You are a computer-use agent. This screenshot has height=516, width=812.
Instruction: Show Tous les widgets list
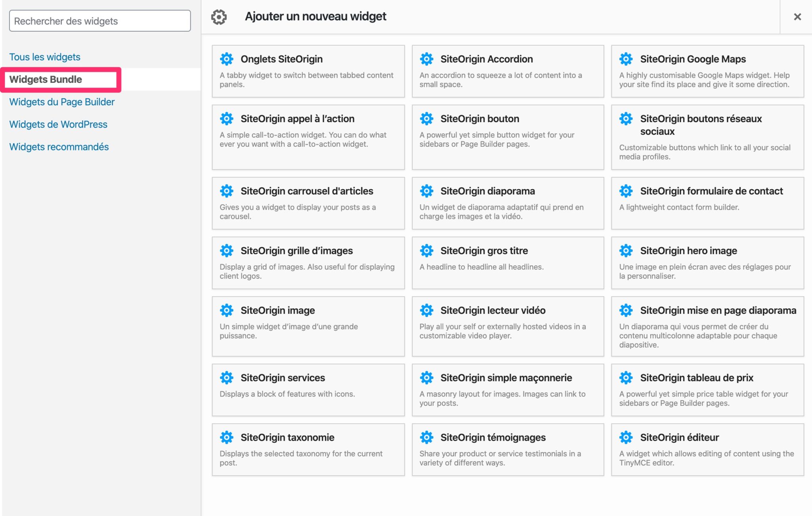[45, 57]
